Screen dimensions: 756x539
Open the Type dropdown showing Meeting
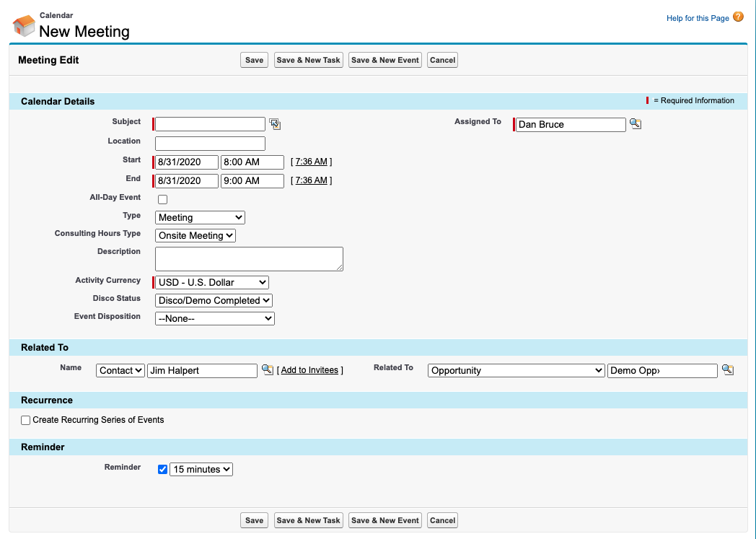(x=199, y=217)
